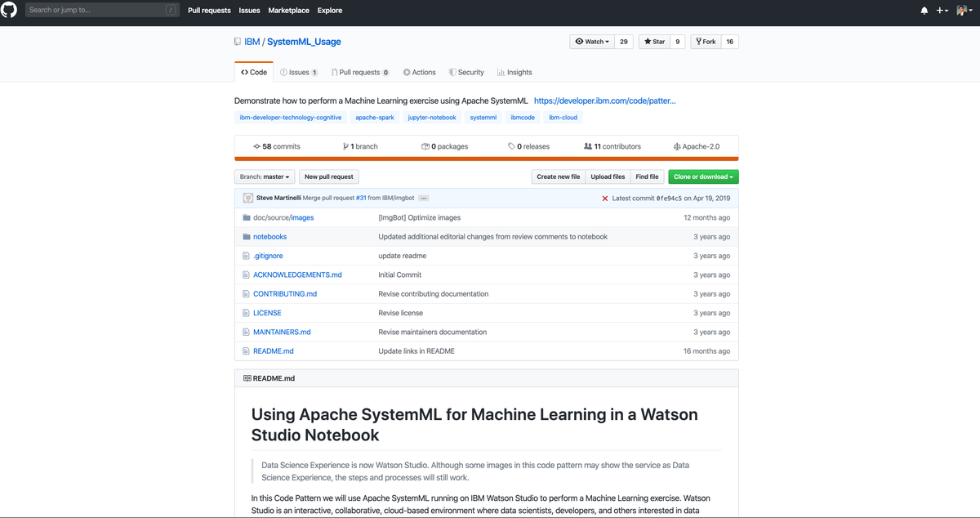980x518 pixels.
Task: Open MAINTAINERS.md file
Action: point(282,332)
